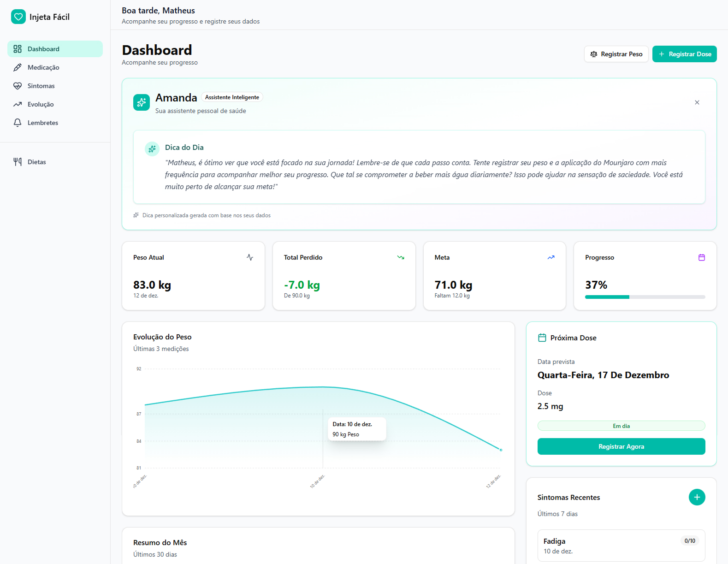728x564 pixels.
Task: Click the Meta trending-up icon
Action: (551, 257)
